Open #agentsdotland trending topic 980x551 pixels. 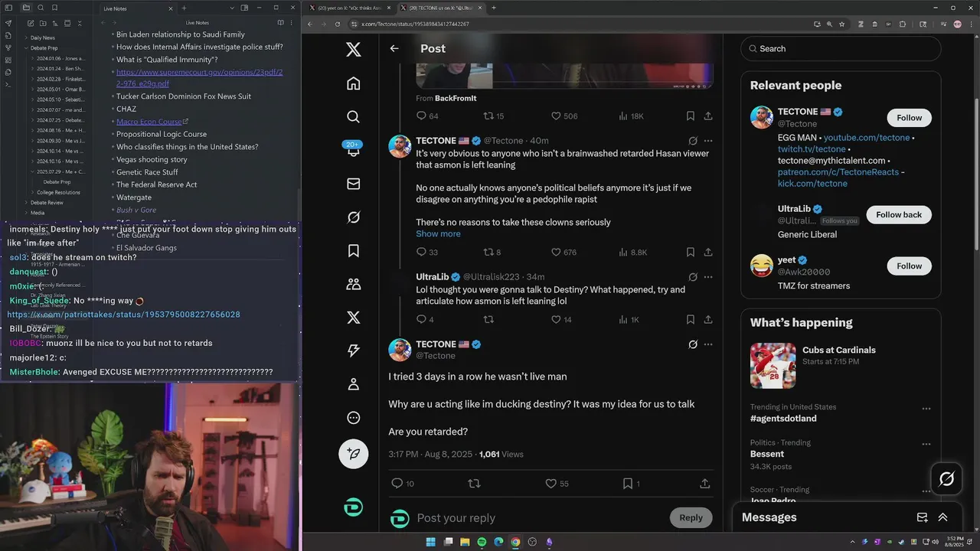click(783, 419)
